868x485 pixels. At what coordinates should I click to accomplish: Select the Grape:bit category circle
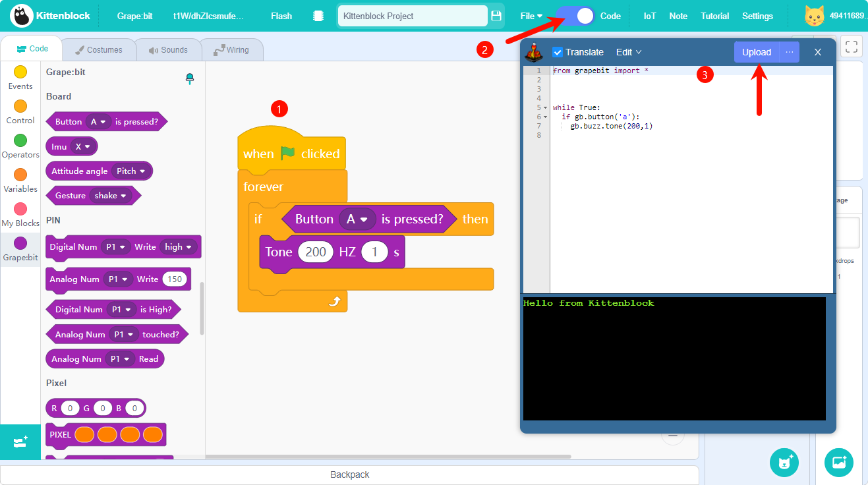(x=20, y=243)
